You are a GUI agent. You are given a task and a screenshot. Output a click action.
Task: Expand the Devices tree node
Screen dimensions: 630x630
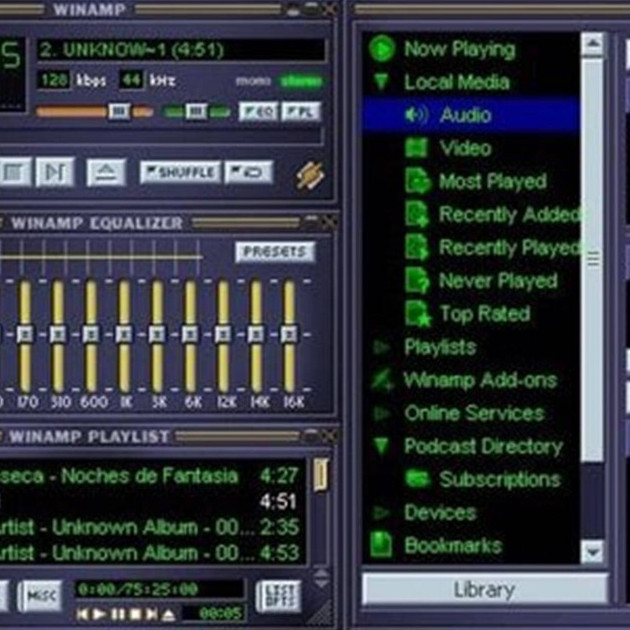(x=381, y=512)
